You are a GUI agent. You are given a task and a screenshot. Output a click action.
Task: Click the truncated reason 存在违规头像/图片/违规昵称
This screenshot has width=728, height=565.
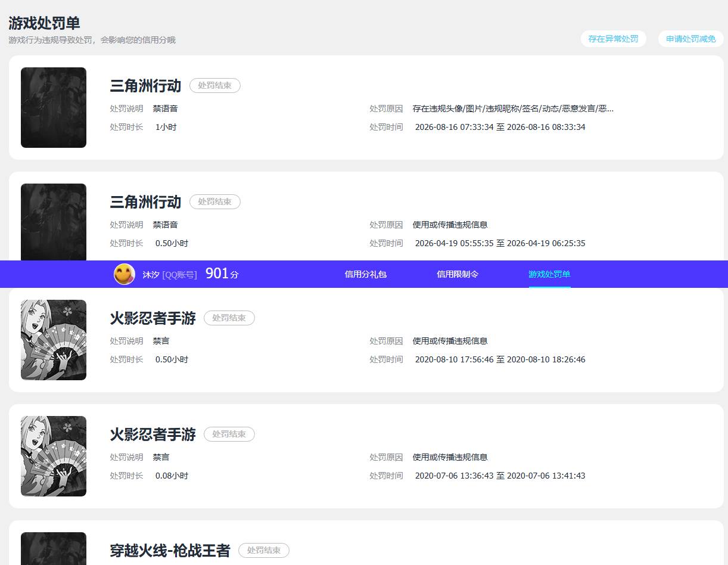click(513, 109)
